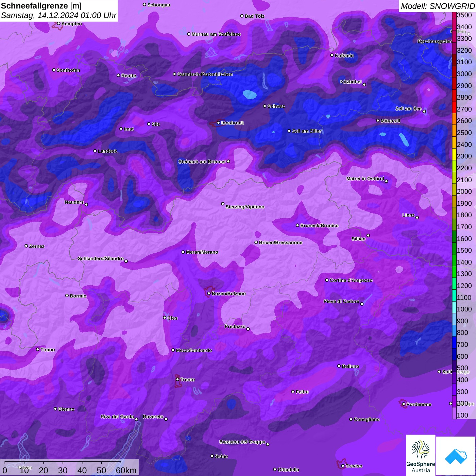
Task: Select the "Kitzbühel" town label
Action: click(351, 82)
